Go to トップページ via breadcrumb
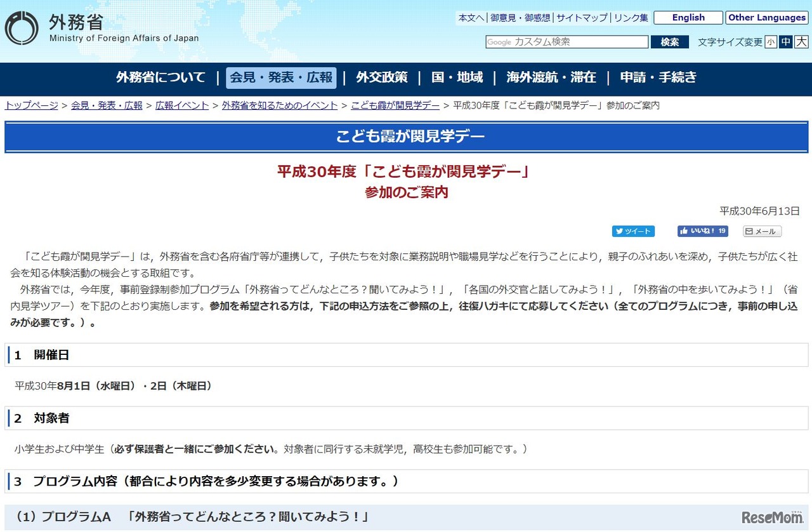812x532 pixels. (x=30, y=105)
